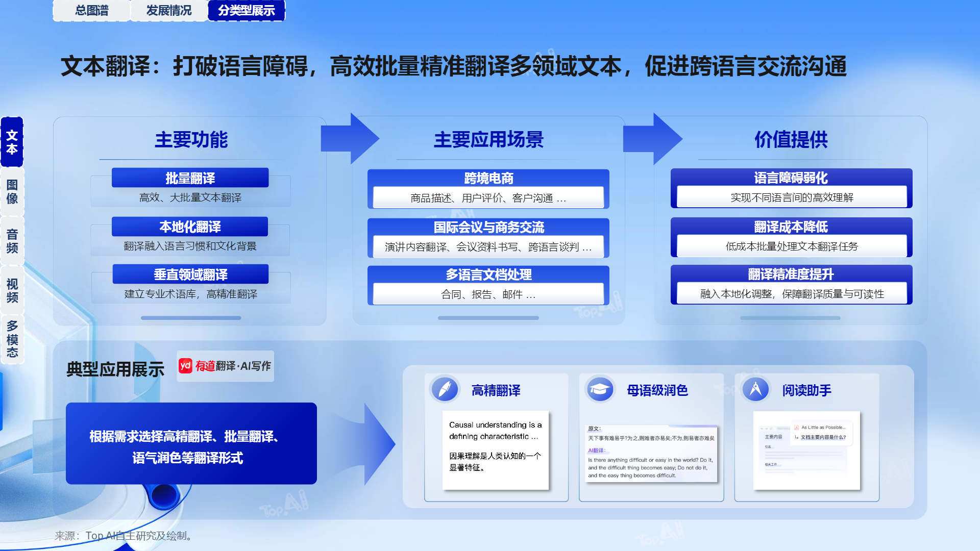Click the 语言障碍弱化 header
Viewport: 980px width, 551px height.
[x=791, y=178]
